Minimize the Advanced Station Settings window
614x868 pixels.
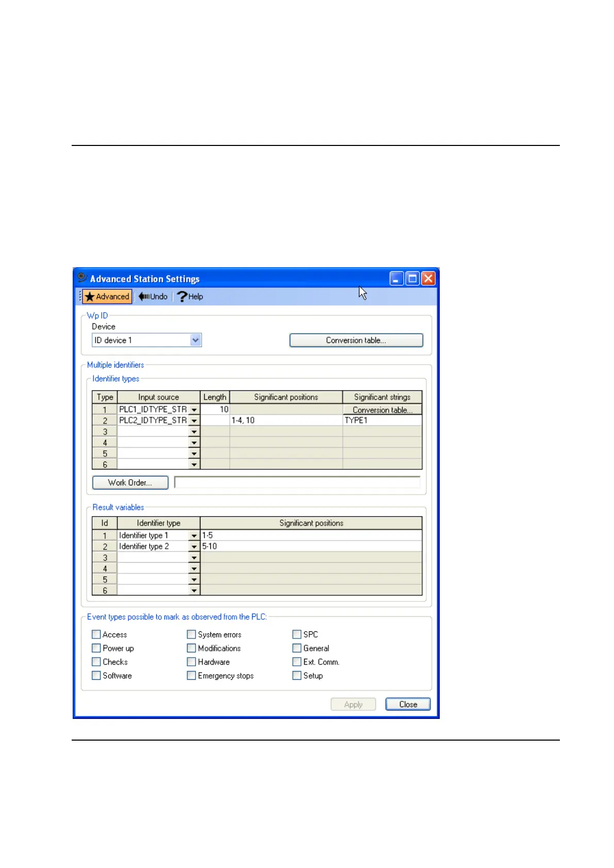point(396,279)
